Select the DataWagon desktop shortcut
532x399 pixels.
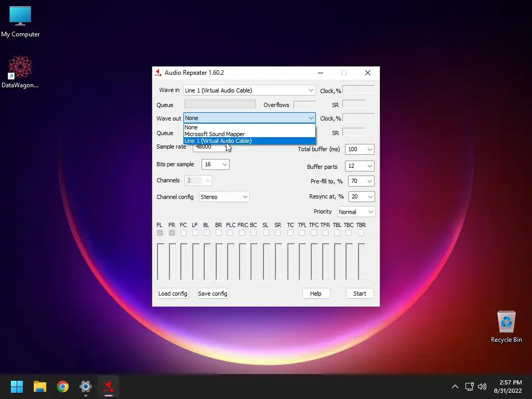click(x=20, y=72)
